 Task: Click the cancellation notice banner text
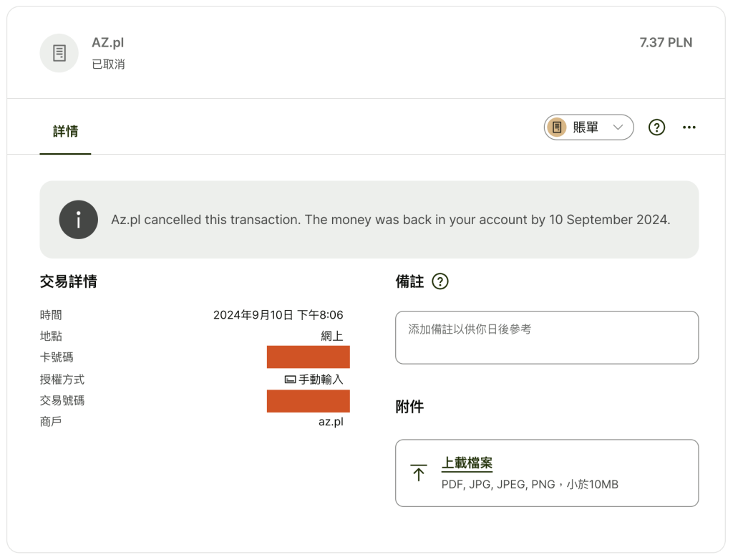point(390,220)
